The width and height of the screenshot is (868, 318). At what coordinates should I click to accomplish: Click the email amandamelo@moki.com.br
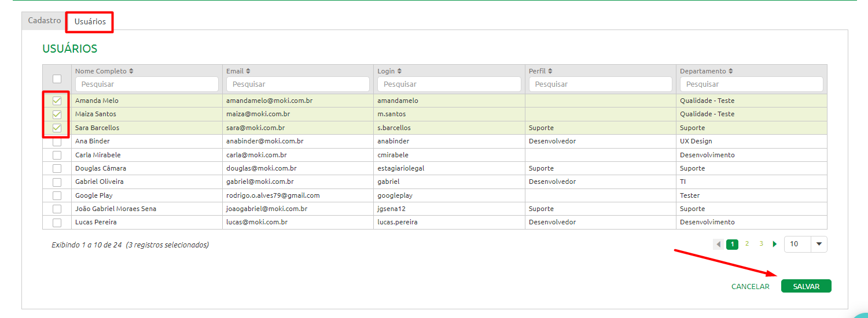[270, 101]
